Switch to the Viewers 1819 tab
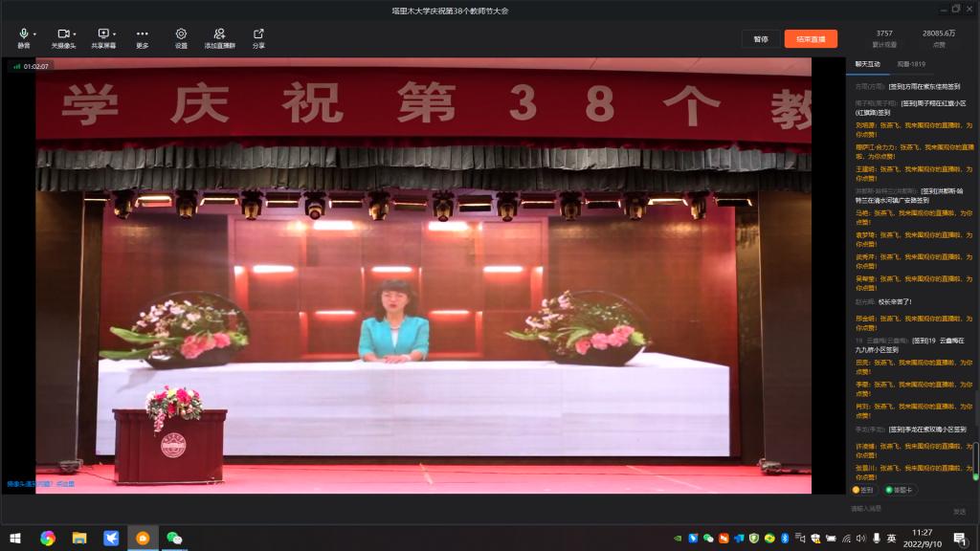Viewport: 980px width, 551px height. tap(911, 64)
